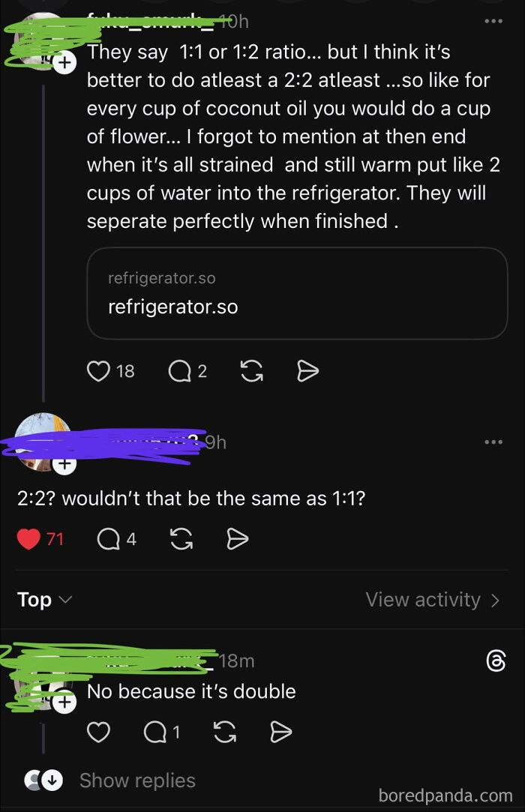
Task: Open comments on 'No because it's double'
Action: pyautogui.click(x=155, y=732)
